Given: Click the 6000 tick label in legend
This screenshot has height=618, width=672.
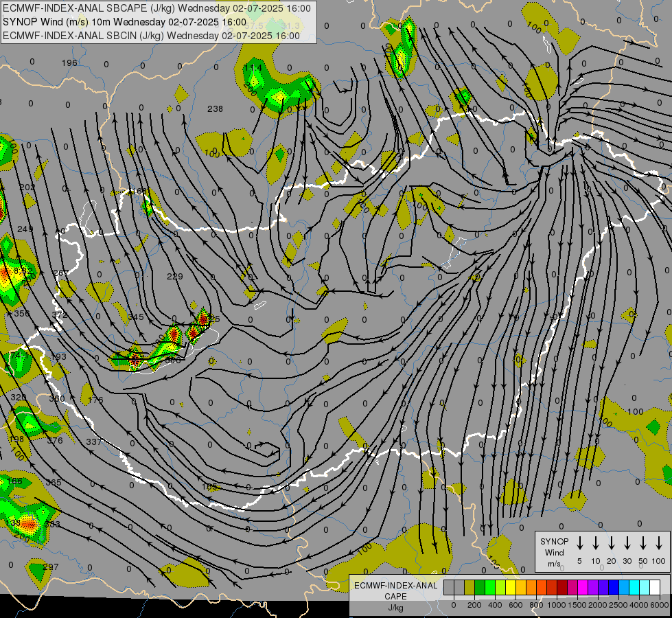Looking at the screenshot, I should click(660, 605).
